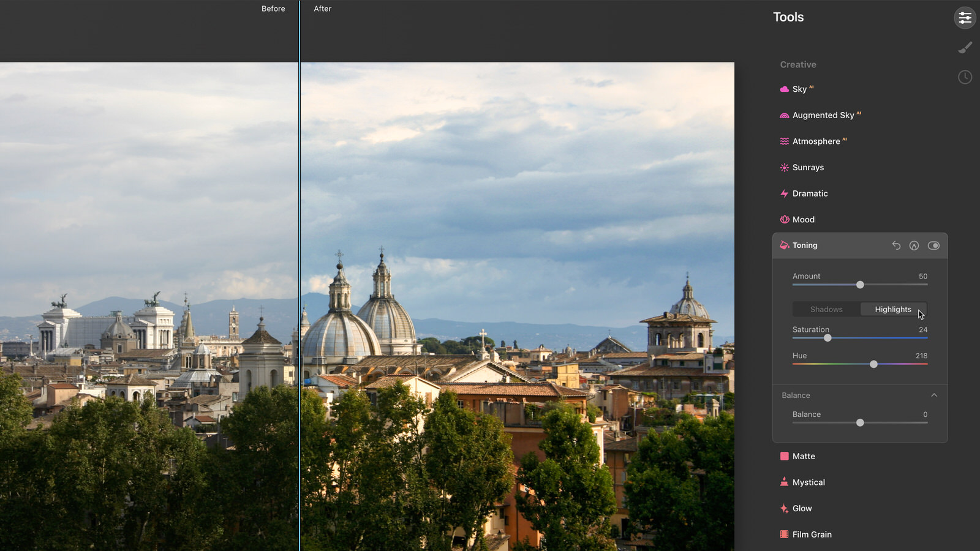Toggle Toning effect visibility
This screenshot has height=551, width=980.
click(x=933, y=246)
